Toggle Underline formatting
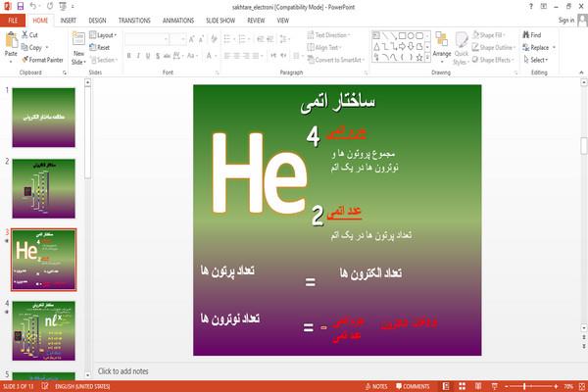Image resolution: width=588 pixels, height=392 pixels. (148, 56)
